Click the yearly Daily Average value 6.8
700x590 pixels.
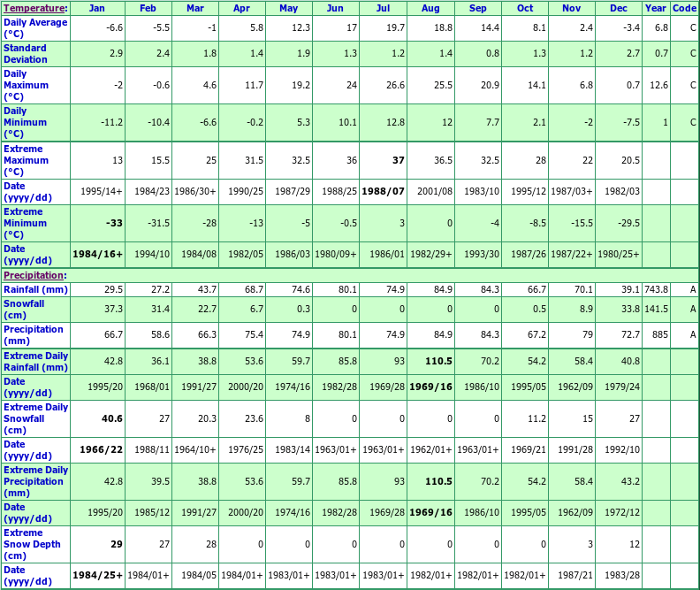tap(661, 27)
